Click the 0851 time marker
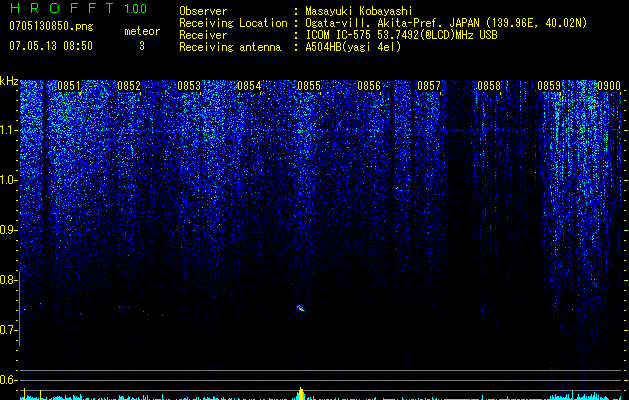Image resolution: width=629 pixels, height=400 pixels. (69, 86)
